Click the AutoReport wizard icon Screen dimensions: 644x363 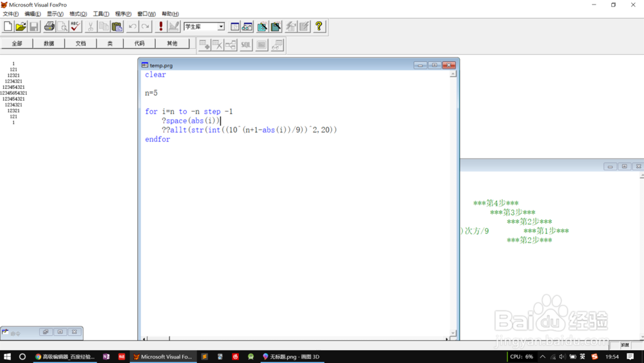pyautogui.click(x=305, y=26)
